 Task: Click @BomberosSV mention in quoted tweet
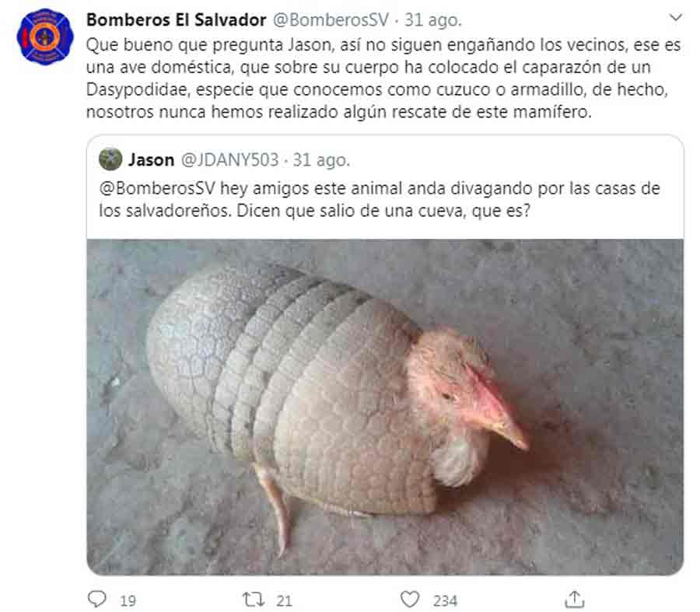click(157, 188)
